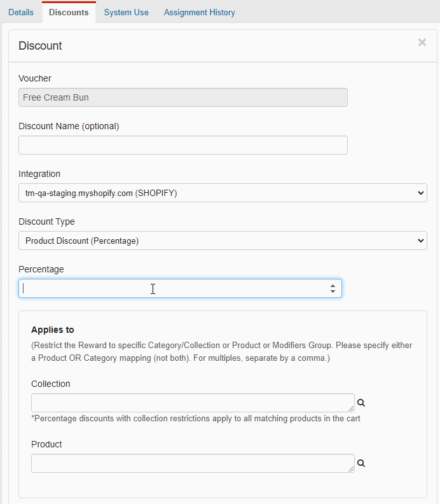
Task: Click into the Product text area
Action: click(x=193, y=463)
